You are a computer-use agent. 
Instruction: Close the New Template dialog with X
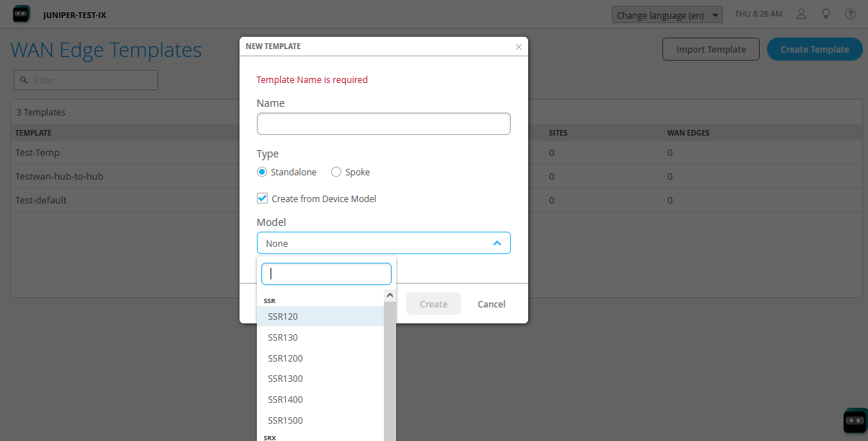tap(518, 47)
